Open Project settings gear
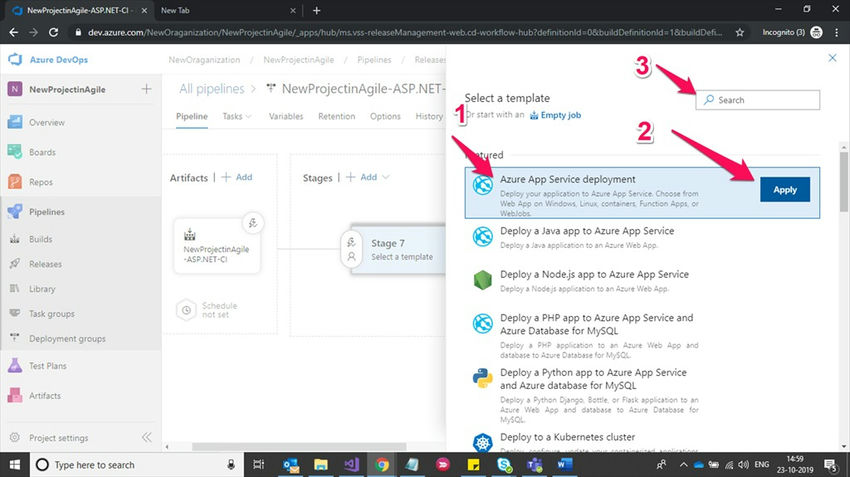 (15, 437)
